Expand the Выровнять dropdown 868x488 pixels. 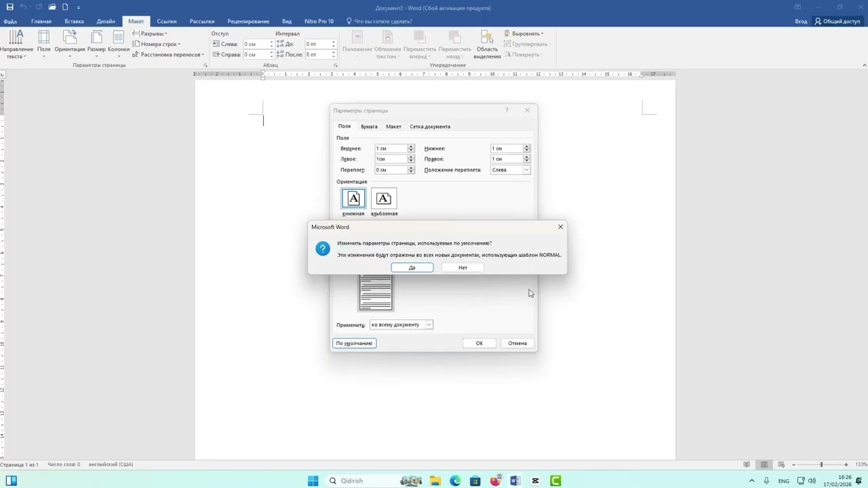[524, 33]
